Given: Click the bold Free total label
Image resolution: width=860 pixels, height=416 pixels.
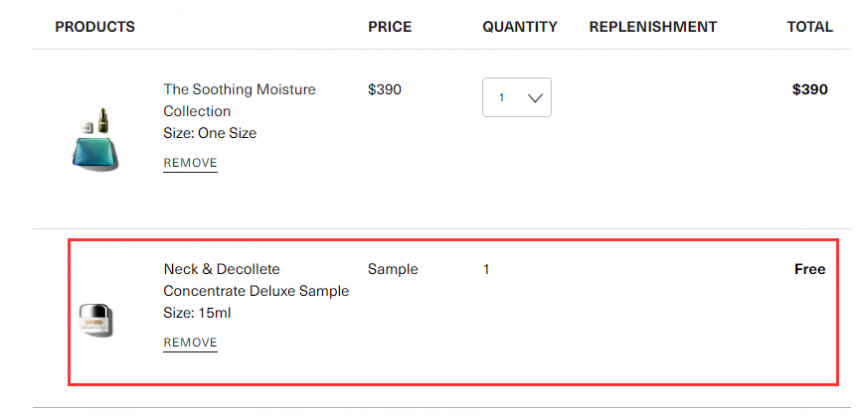Looking at the screenshot, I should click(x=810, y=269).
